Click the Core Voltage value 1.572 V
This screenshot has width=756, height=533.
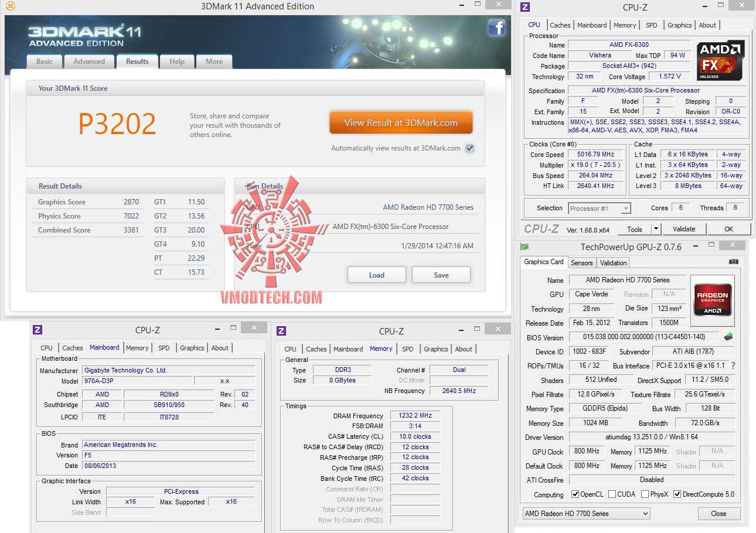click(x=670, y=76)
